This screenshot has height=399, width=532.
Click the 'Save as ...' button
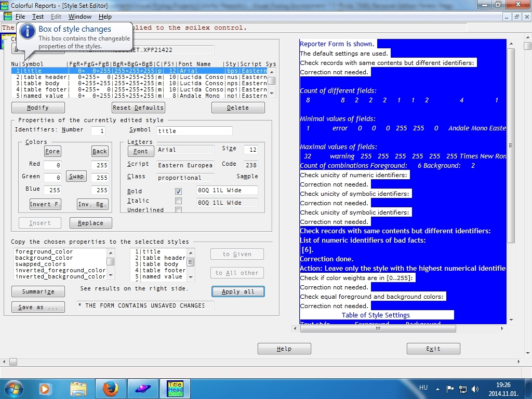click(x=38, y=307)
